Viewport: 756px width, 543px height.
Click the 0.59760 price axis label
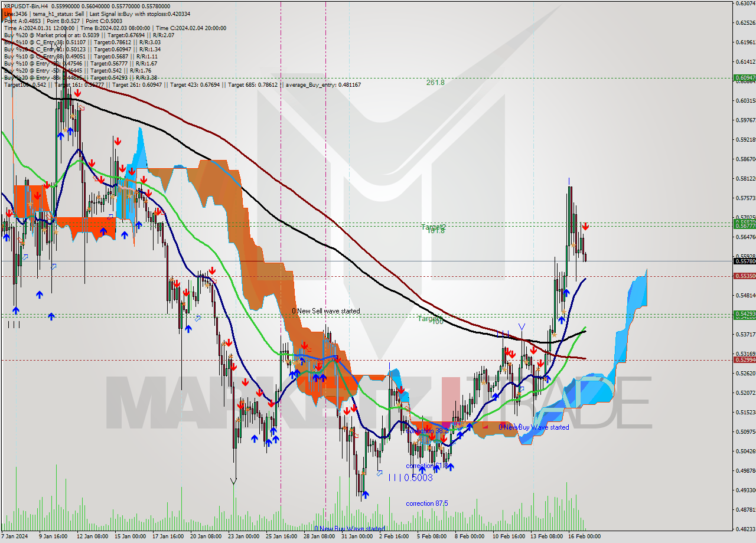[x=745, y=120]
